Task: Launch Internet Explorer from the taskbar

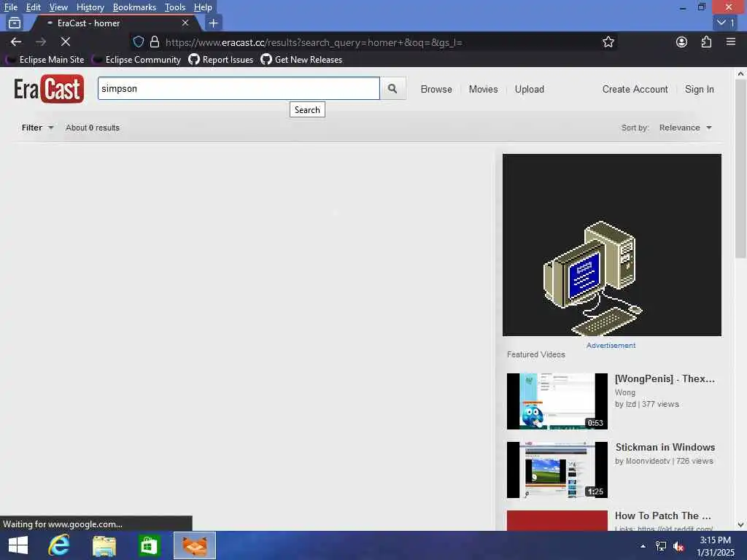Action: coord(59,545)
